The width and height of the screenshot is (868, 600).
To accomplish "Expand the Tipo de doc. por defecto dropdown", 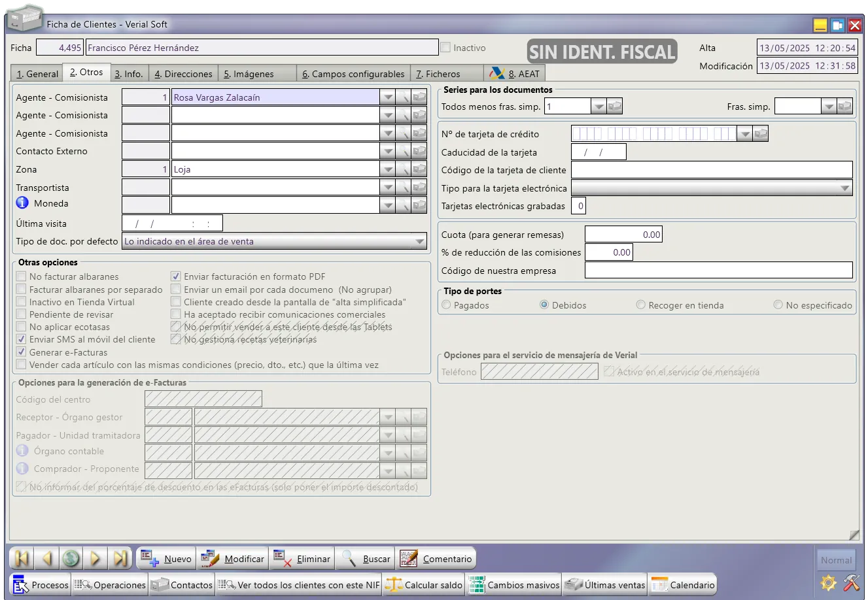I will pos(420,242).
